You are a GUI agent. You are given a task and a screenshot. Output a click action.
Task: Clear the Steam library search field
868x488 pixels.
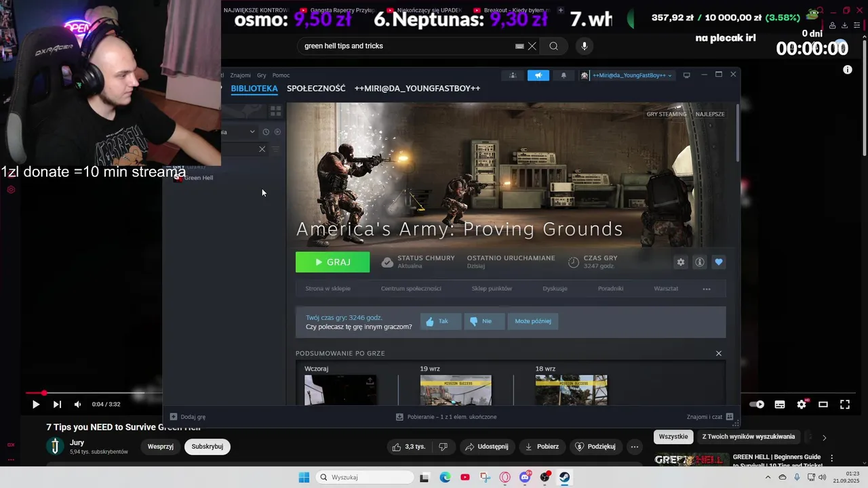tap(262, 149)
